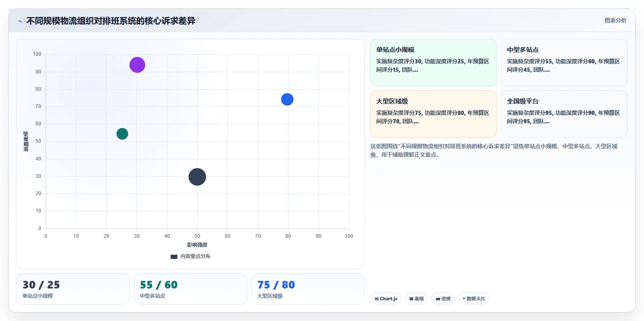644x321 pixels.
Task: Click the 内容重点分布 legend text
Action: coord(195,256)
